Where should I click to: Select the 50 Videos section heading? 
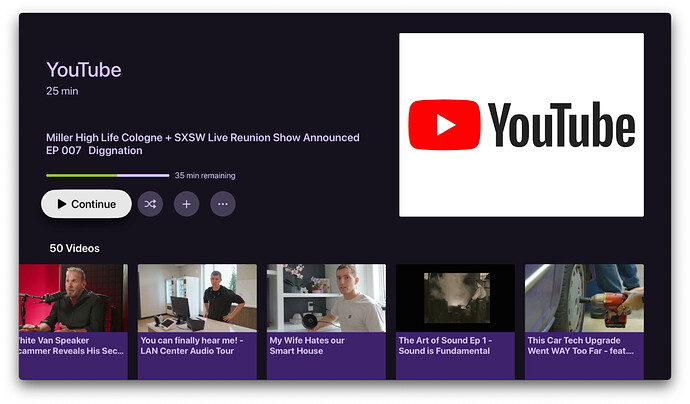click(x=75, y=248)
